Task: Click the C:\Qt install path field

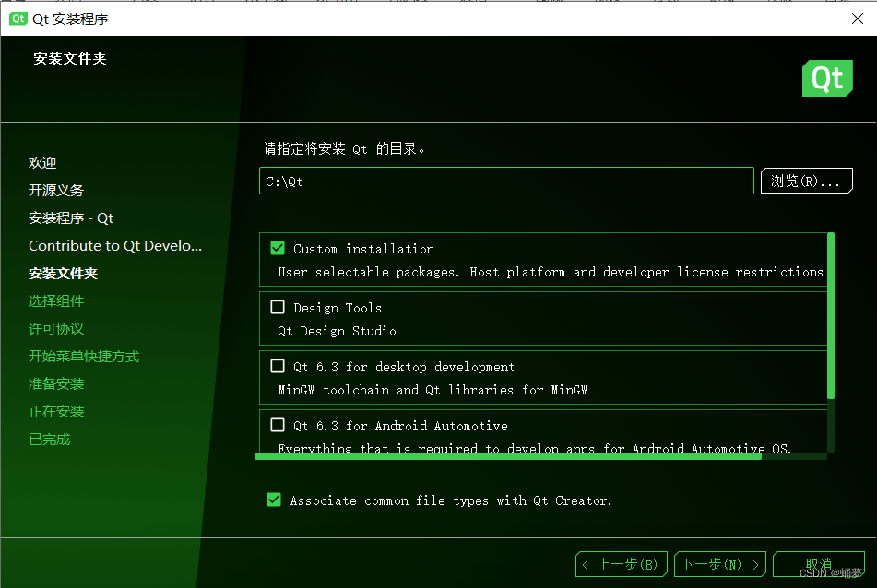Action: 506,181
